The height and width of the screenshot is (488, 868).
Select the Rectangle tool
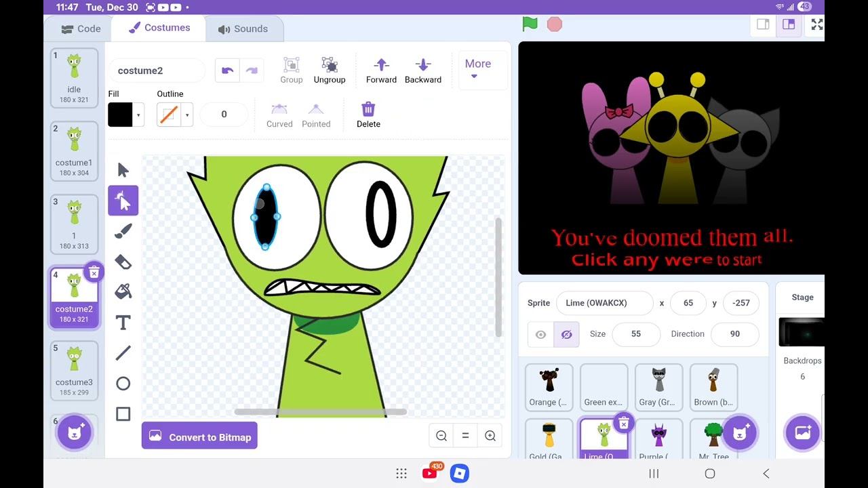tap(123, 414)
